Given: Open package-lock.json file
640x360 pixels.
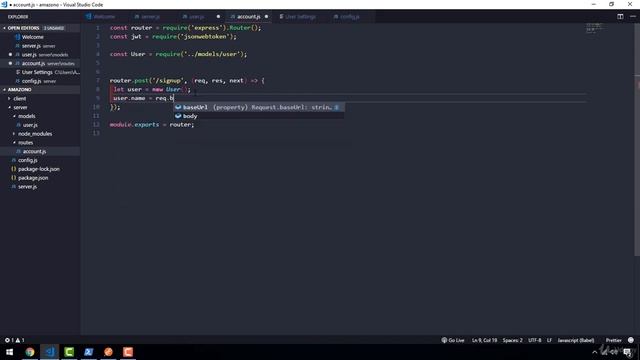Looking at the screenshot, I should (x=40, y=169).
